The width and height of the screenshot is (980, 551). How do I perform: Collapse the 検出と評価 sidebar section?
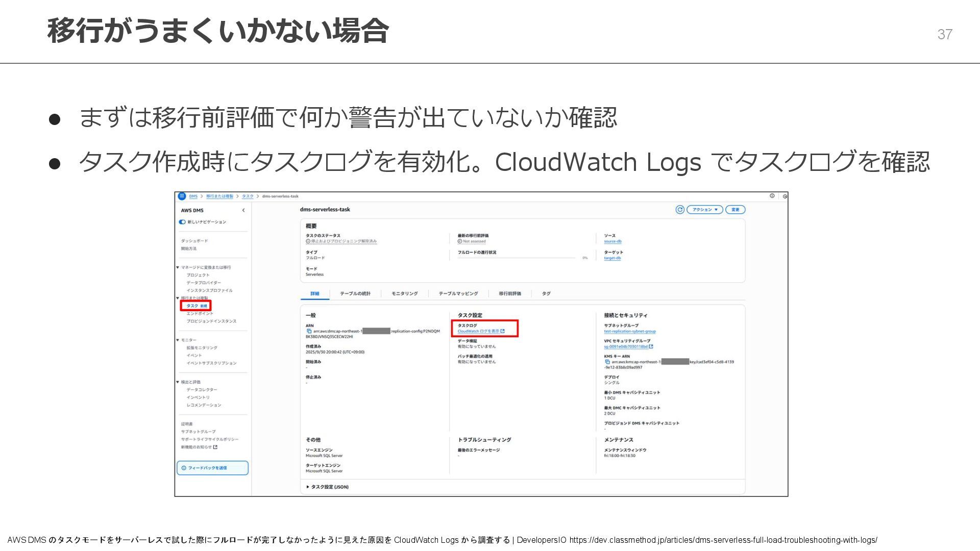click(178, 382)
